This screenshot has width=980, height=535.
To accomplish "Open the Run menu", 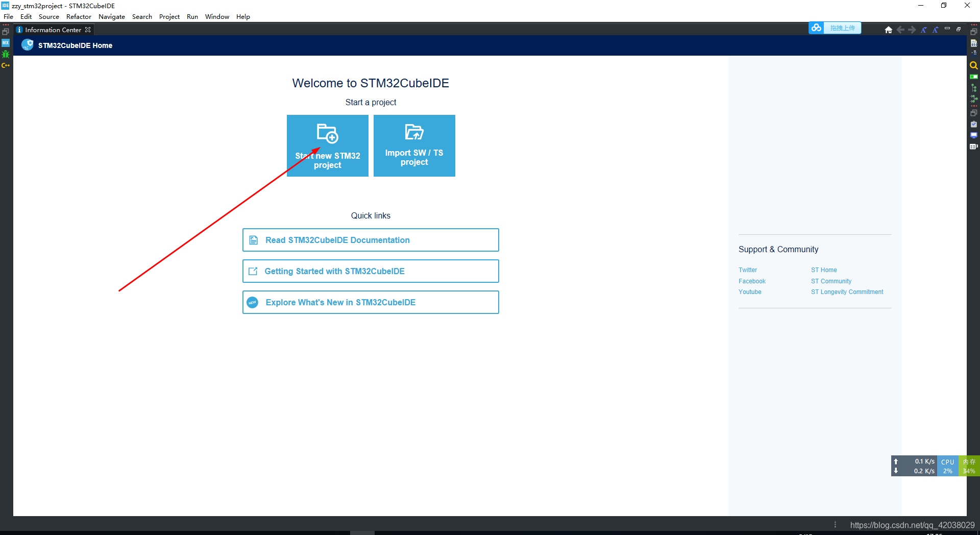I will 192,16.
